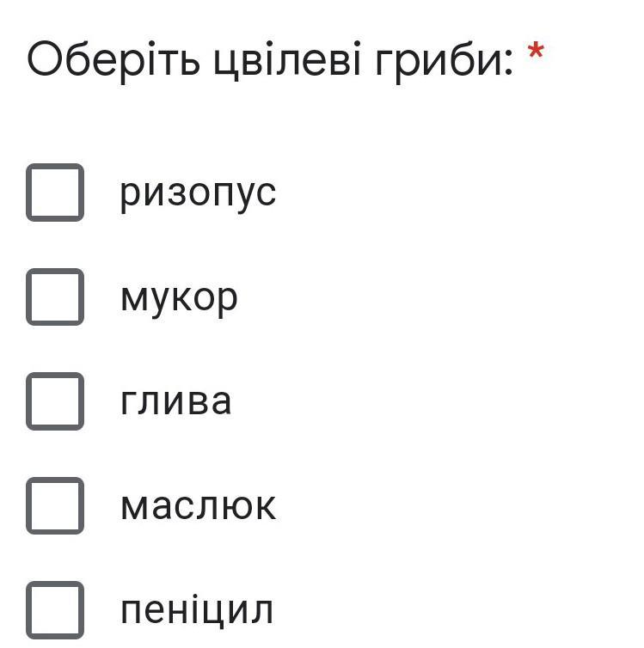Toggle the square box beside мукор text
The height and width of the screenshot is (648, 644).
(55, 296)
